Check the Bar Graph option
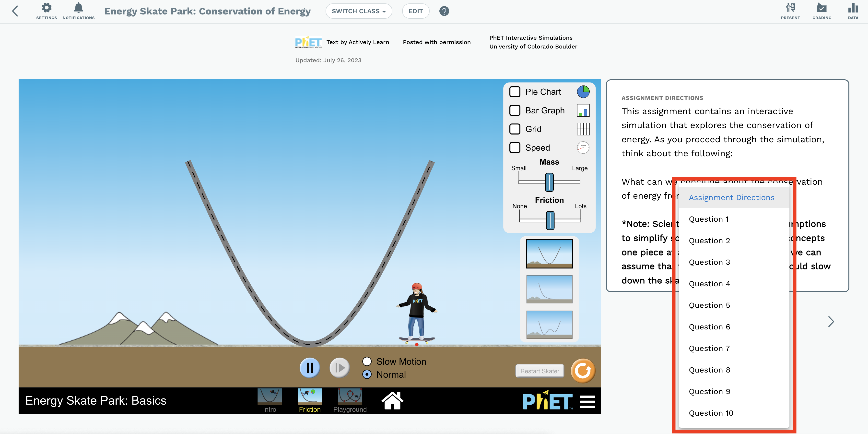The width and height of the screenshot is (868, 434). tap(515, 110)
